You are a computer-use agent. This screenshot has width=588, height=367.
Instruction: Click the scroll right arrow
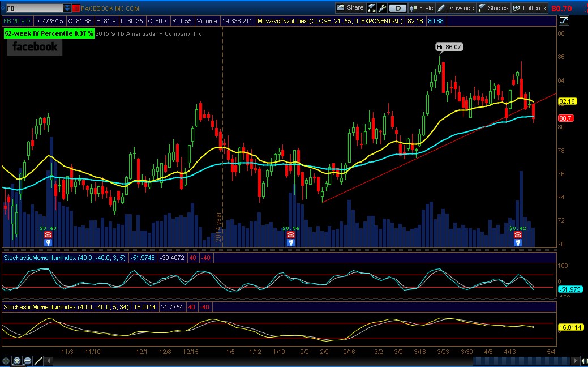576,361
